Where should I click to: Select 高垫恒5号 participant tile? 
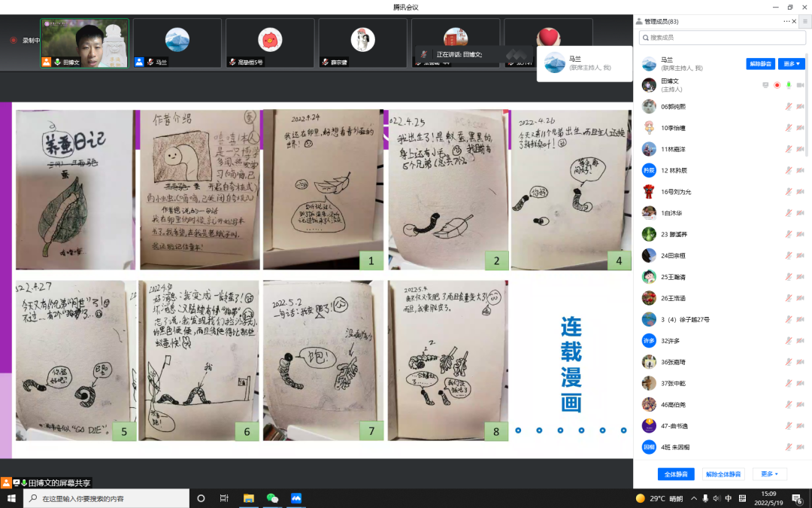[270, 43]
